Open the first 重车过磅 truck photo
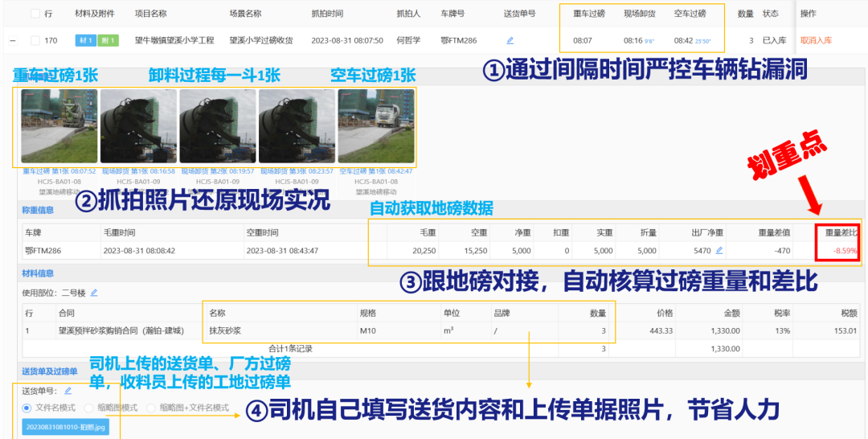Viewport: 868px width, 439px height. click(x=59, y=126)
